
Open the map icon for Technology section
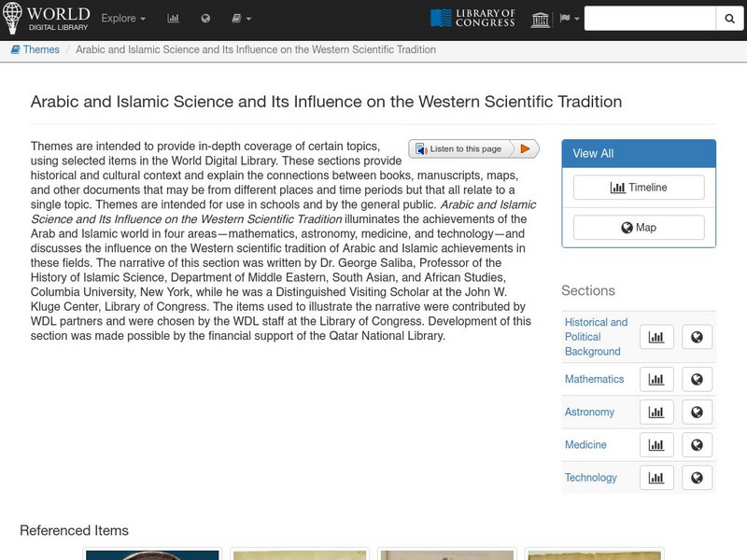point(697,477)
